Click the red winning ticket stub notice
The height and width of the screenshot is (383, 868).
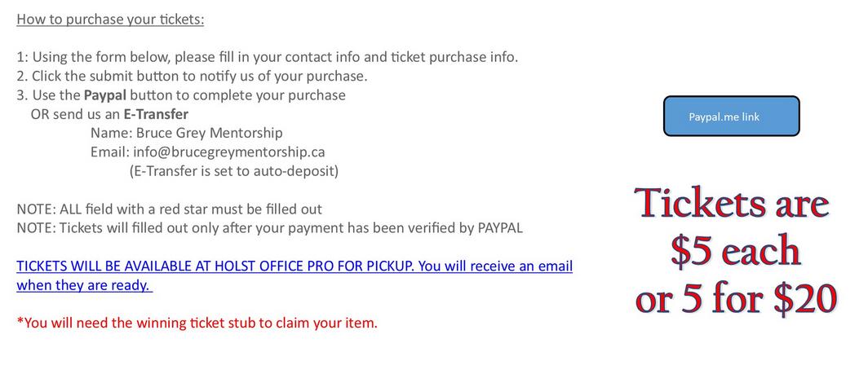[197, 322]
